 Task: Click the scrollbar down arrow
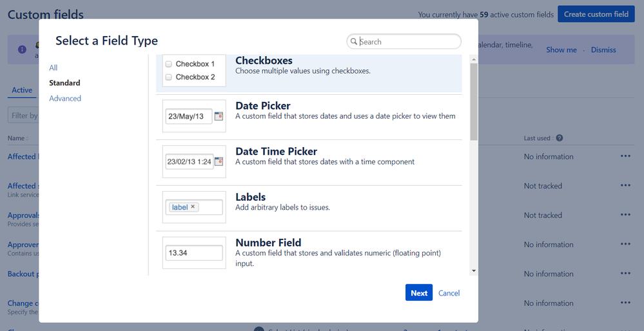(474, 270)
